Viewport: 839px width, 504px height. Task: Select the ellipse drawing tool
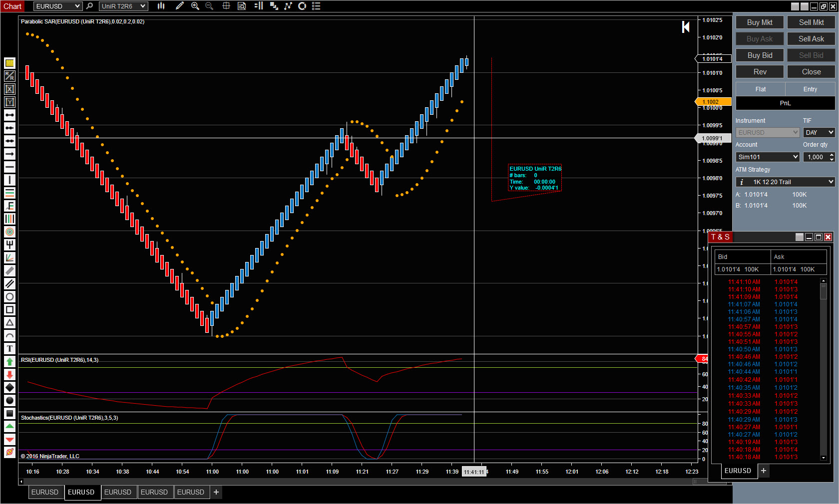point(9,296)
